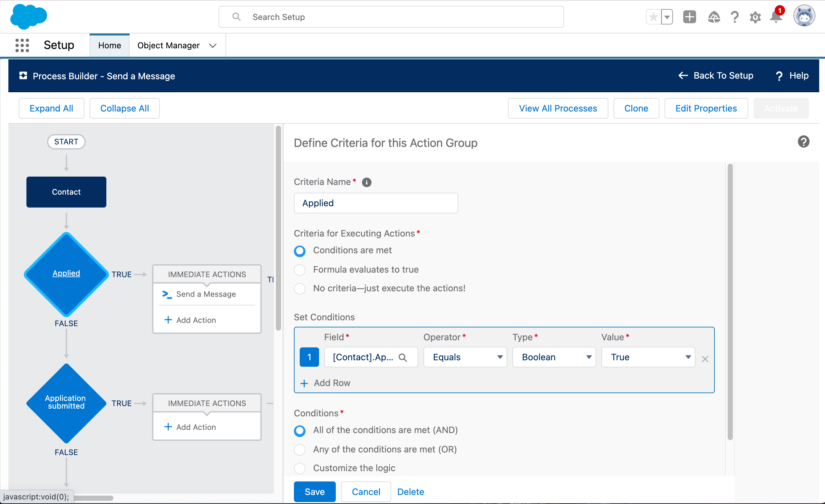Click the Delete link
This screenshot has width=825, height=504.
click(x=411, y=491)
